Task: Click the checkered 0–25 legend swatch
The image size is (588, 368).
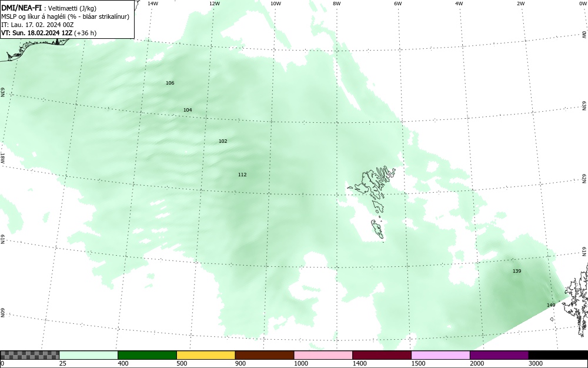Action: click(29, 355)
